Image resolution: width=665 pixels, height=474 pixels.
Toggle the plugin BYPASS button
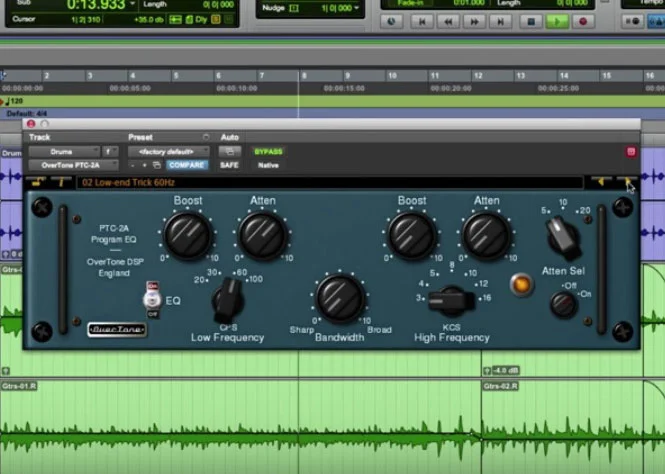click(x=268, y=151)
